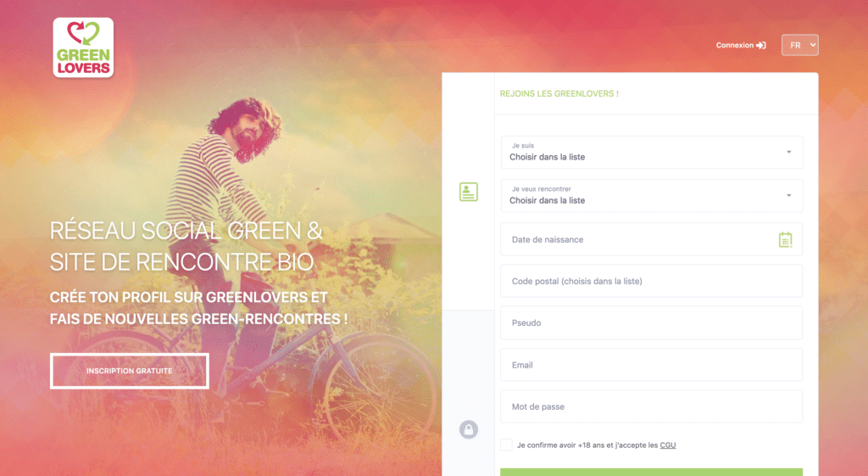Click the Je suis dropdown arrow
The height and width of the screenshot is (476, 868).
point(789,152)
